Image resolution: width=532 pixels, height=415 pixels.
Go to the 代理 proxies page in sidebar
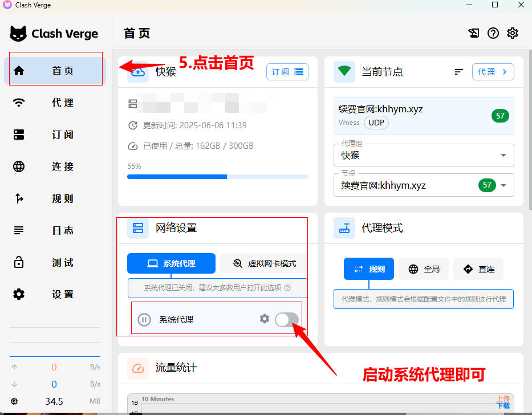point(55,103)
